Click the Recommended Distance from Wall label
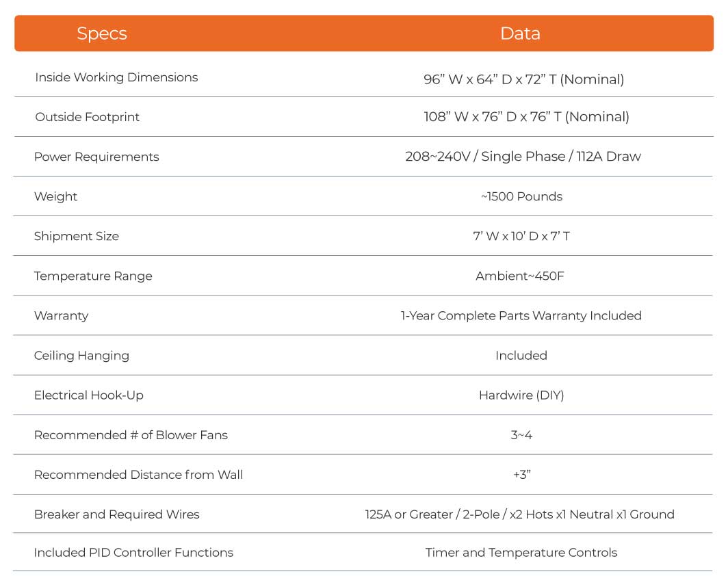 pos(138,475)
